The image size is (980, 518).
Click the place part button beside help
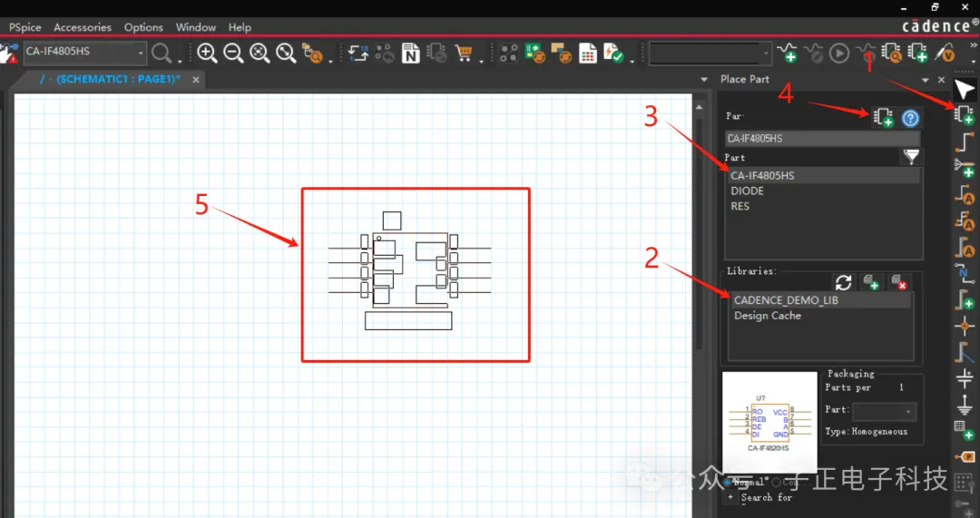click(x=883, y=117)
